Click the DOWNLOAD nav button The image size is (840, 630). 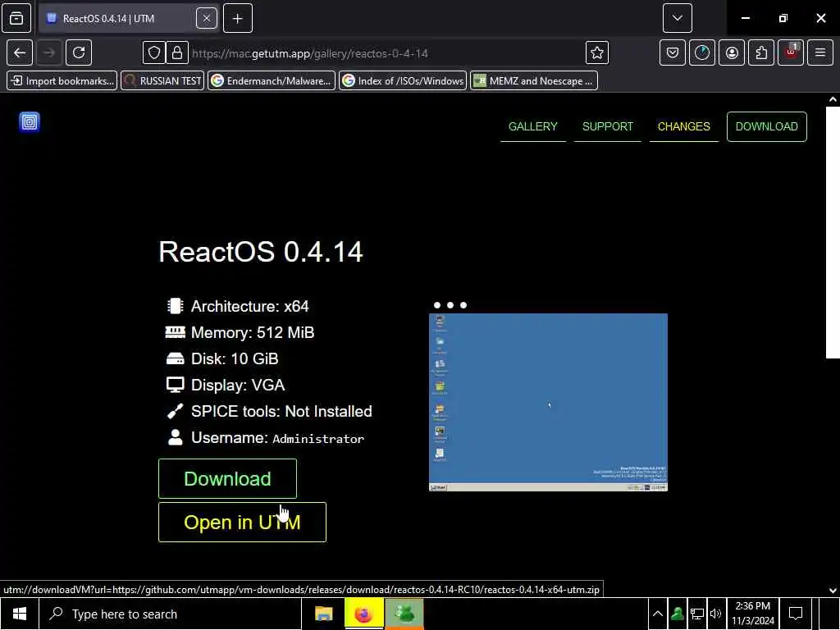click(x=767, y=126)
